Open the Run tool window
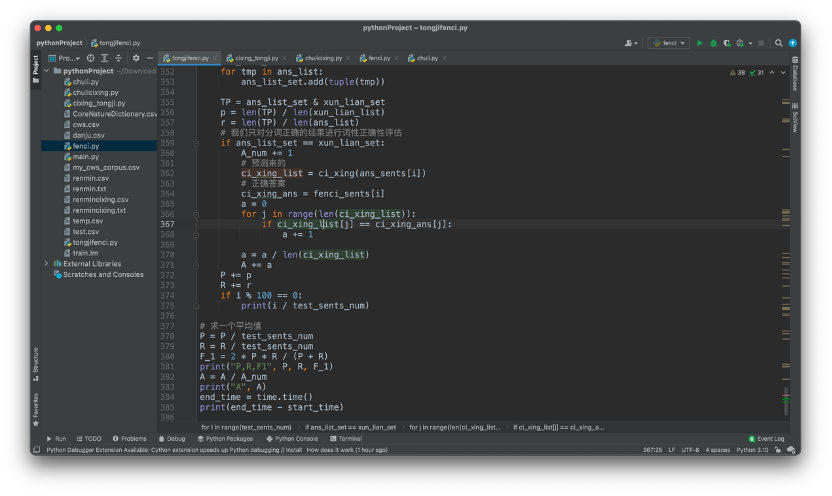This screenshot has width=832, height=496. click(56, 439)
